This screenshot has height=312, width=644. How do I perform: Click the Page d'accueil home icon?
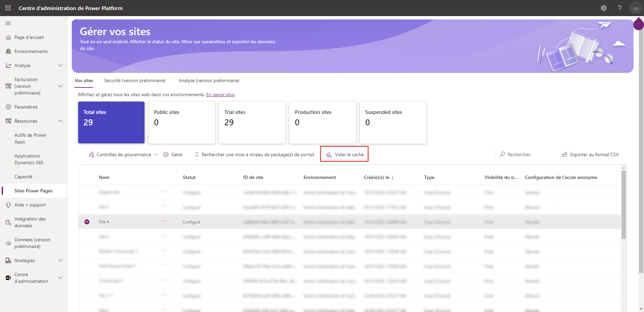(x=8, y=37)
